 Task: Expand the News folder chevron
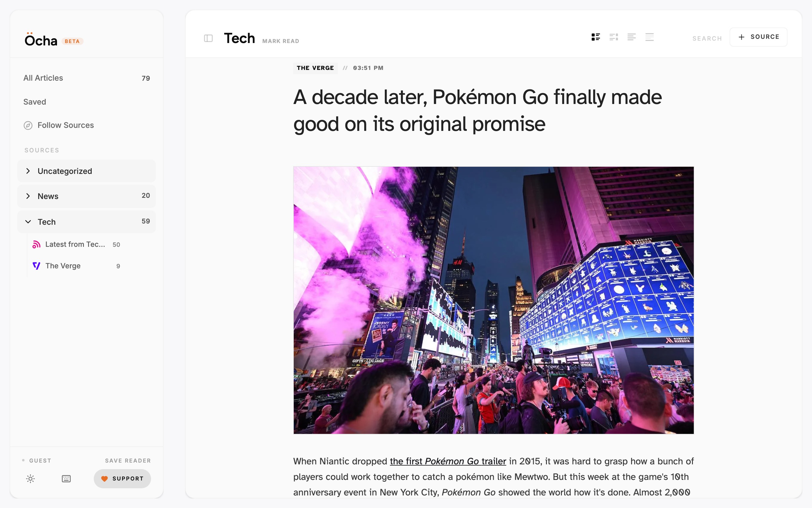tap(28, 196)
